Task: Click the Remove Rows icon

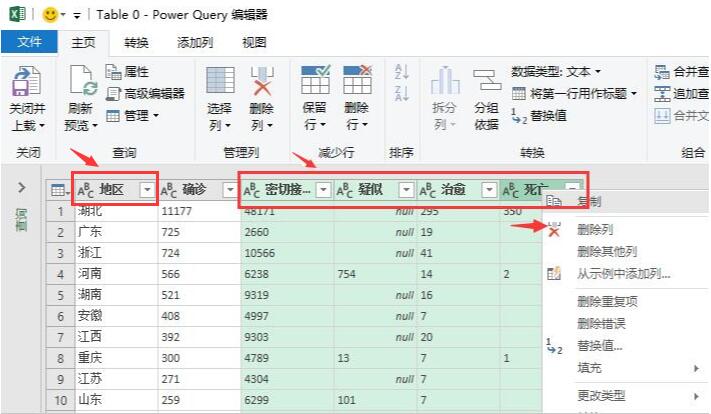Action: coord(357,82)
